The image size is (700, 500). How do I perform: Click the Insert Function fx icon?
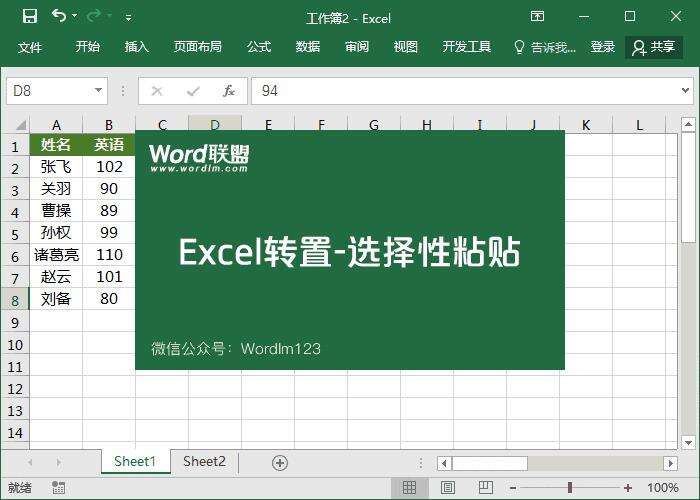pos(229,91)
